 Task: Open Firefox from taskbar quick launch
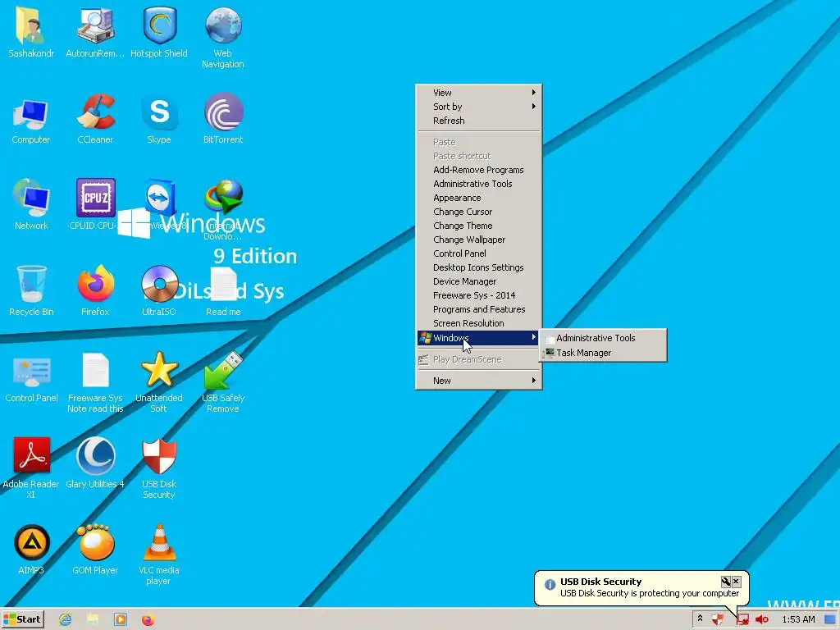(148, 619)
